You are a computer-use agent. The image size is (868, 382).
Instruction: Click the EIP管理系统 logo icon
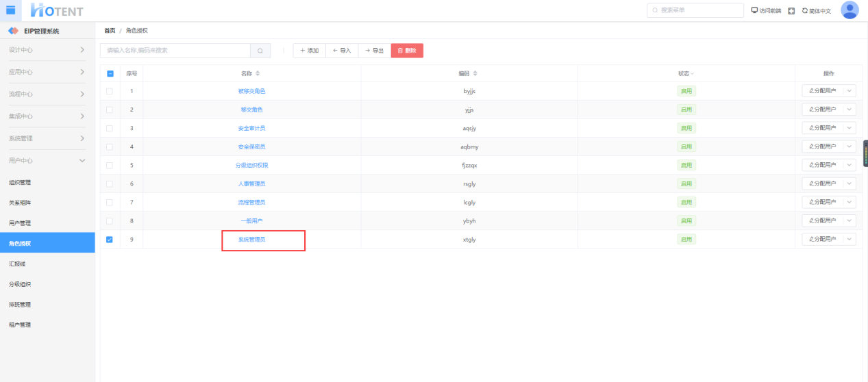[13, 31]
